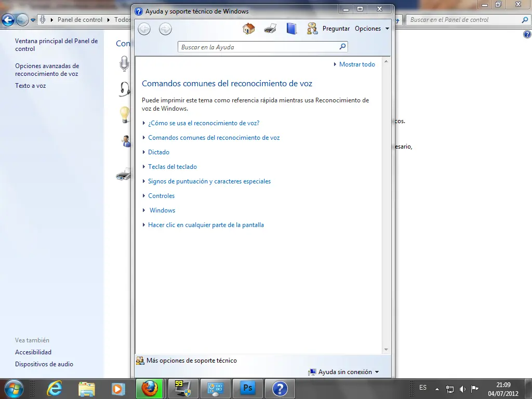Click Control Panel back arrow button
This screenshot has width=532, height=399.
[8, 20]
